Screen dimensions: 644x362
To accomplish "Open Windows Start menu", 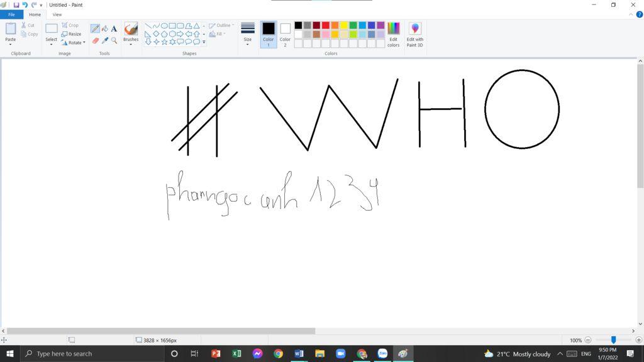I will (x=10, y=353).
